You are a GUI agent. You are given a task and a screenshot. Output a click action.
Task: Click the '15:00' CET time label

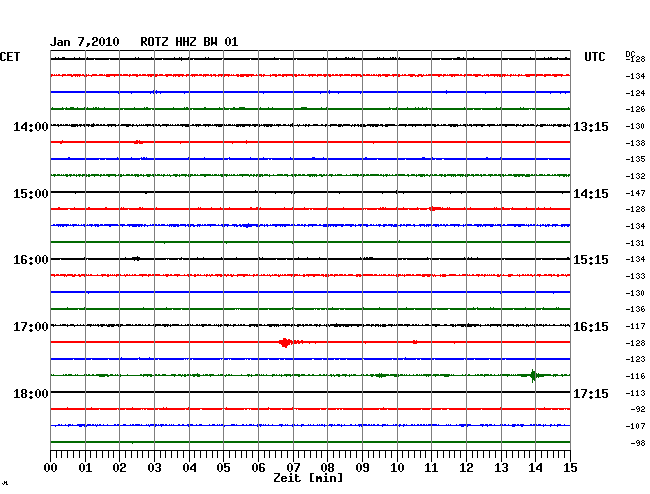pyautogui.click(x=31, y=194)
